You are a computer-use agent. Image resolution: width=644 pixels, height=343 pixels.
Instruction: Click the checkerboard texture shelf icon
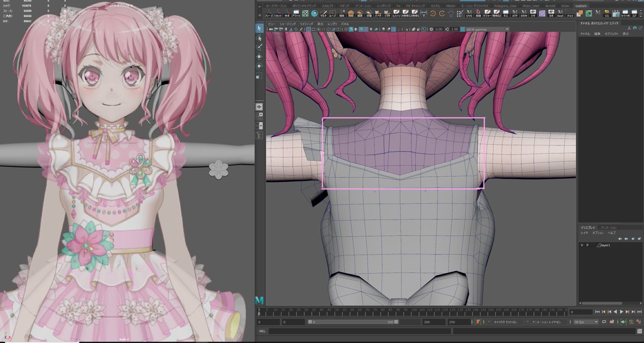[x=305, y=13]
